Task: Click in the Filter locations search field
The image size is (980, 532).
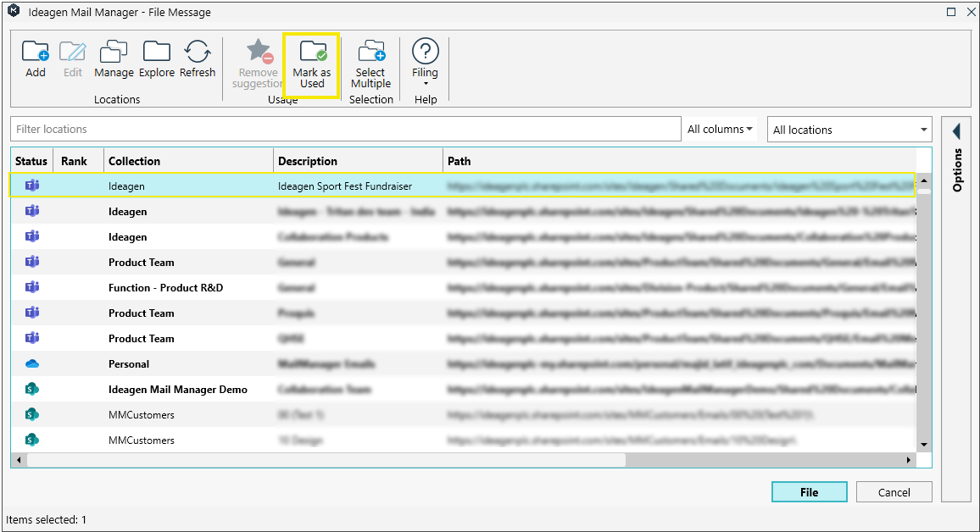Action: (346, 130)
